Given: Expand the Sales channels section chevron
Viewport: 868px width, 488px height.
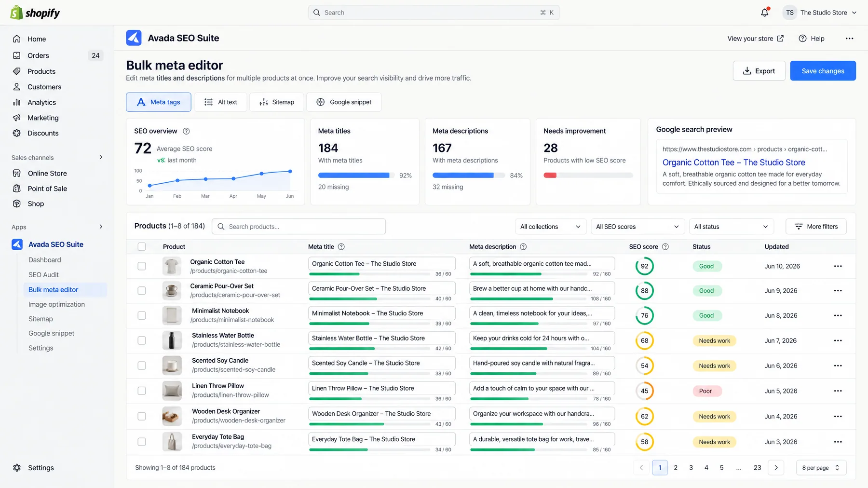Looking at the screenshot, I should tap(101, 157).
